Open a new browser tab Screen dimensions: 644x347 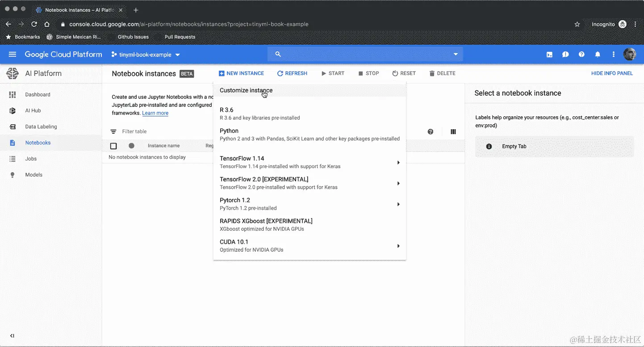click(136, 10)
